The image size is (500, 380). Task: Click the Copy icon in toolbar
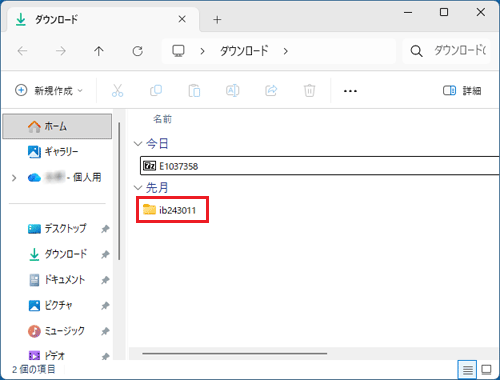coord(156,91)
